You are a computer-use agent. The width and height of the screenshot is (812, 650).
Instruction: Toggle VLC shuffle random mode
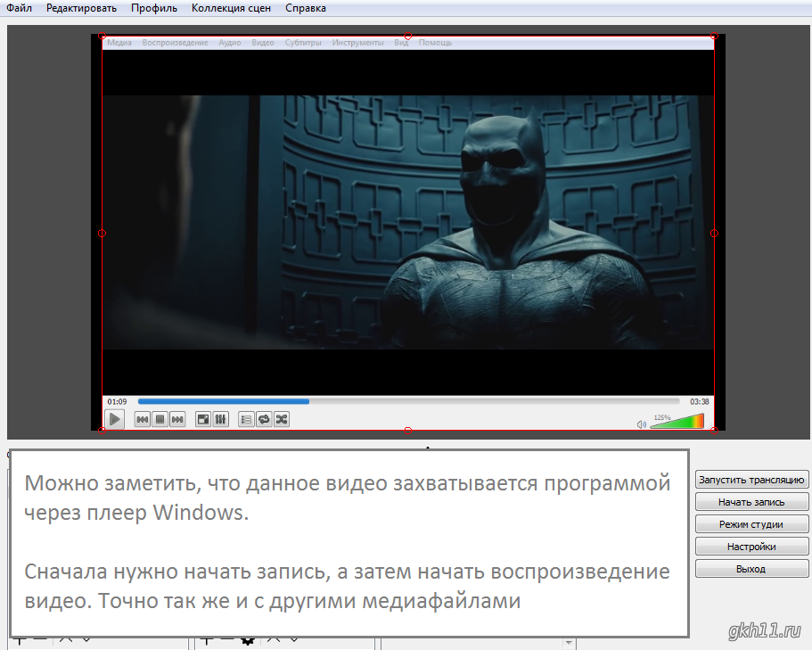pyautogui.click(x=282, y=419)
